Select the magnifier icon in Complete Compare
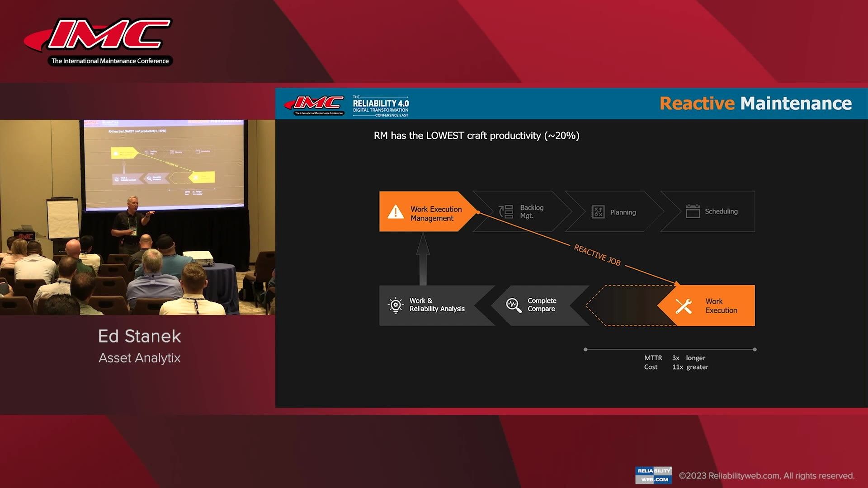The width and height of the screenshot is (868, 488). pyautogui.click(x=513, y=305)
